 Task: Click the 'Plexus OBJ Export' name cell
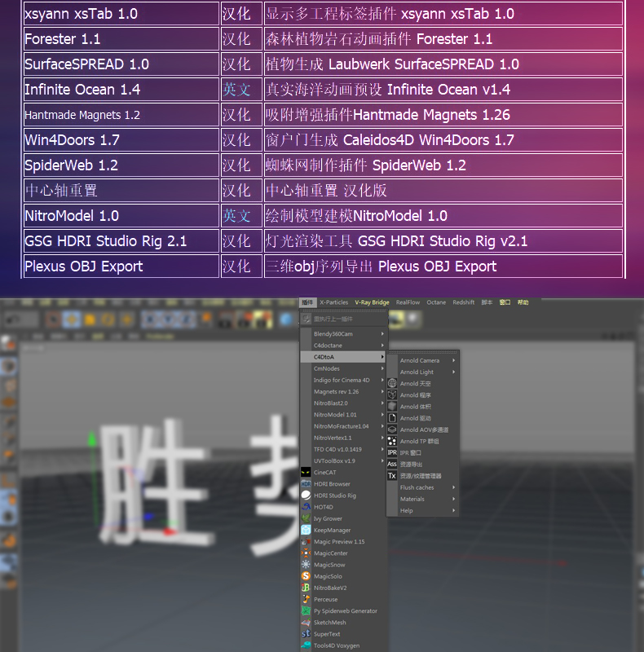[121, 267]
